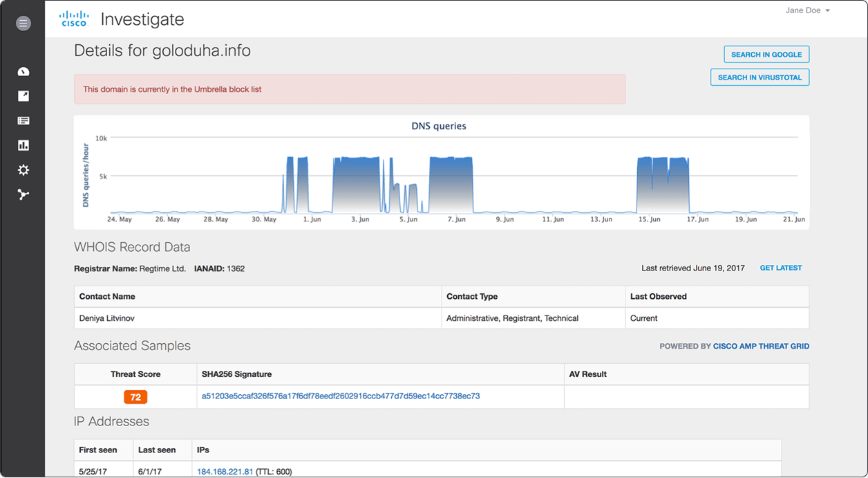
Task: Open the bar chart reports sidebar icon
Action: [23, 145]
